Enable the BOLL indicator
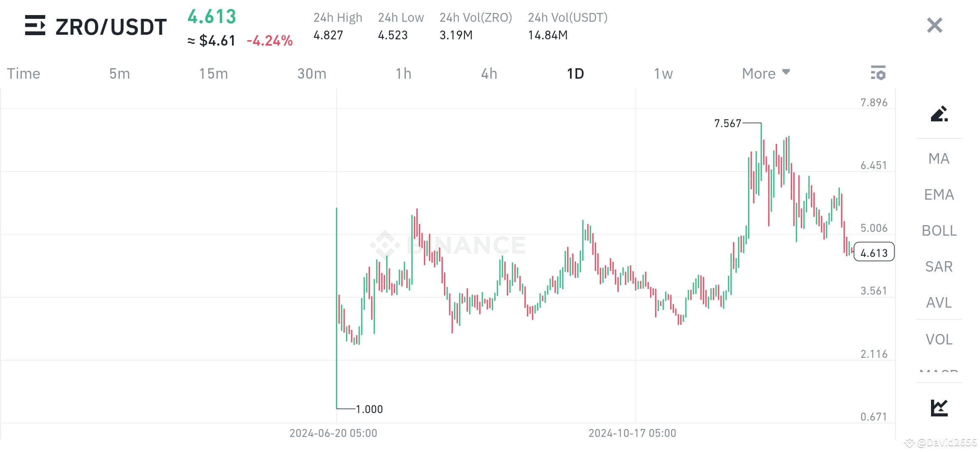This screenshot has width=980, height=452. [938, 231]
